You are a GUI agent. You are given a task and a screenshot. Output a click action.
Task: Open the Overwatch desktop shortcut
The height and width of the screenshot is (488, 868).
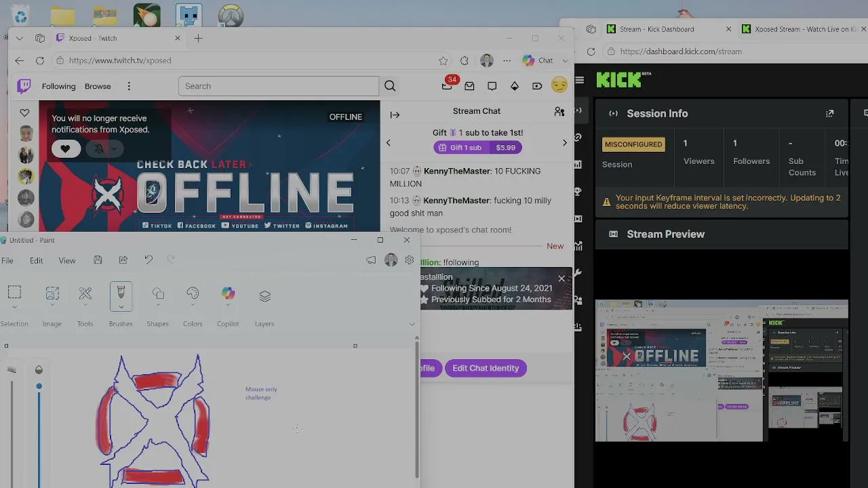[x=231, y=16]
